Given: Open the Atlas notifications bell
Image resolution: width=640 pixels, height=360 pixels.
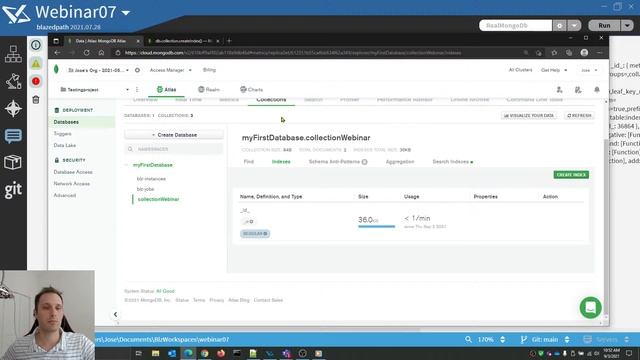Looking at the screenshot, I should point(597,90).
